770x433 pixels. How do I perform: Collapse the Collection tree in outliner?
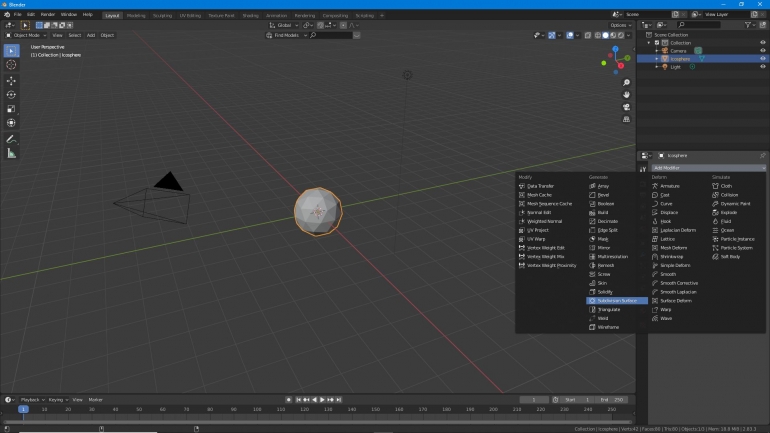[x=650, y=43]
